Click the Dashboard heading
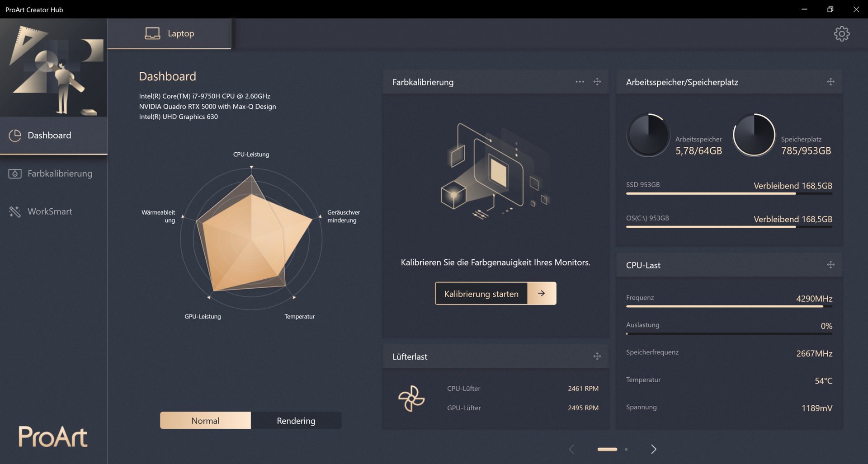The image size is (868, 464). pos(167,76)
